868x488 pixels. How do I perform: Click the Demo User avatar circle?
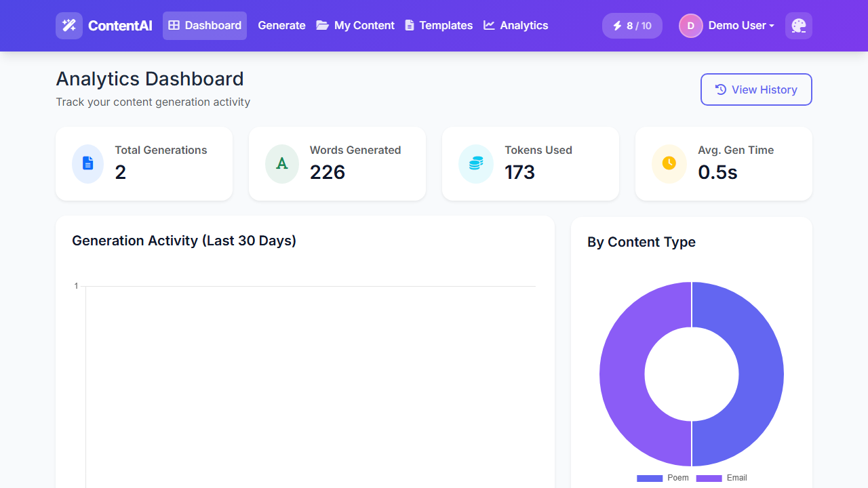[x=690, y=26]
